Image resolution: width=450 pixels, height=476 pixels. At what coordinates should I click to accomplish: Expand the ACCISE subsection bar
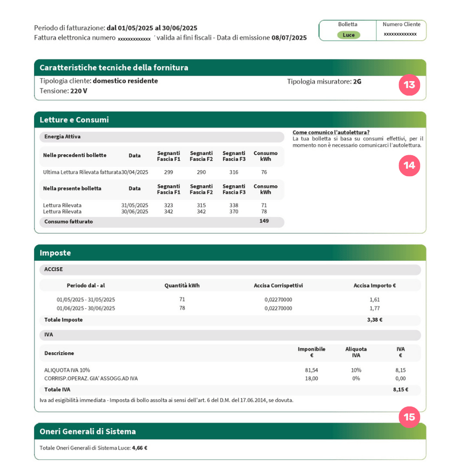[230, 269]
